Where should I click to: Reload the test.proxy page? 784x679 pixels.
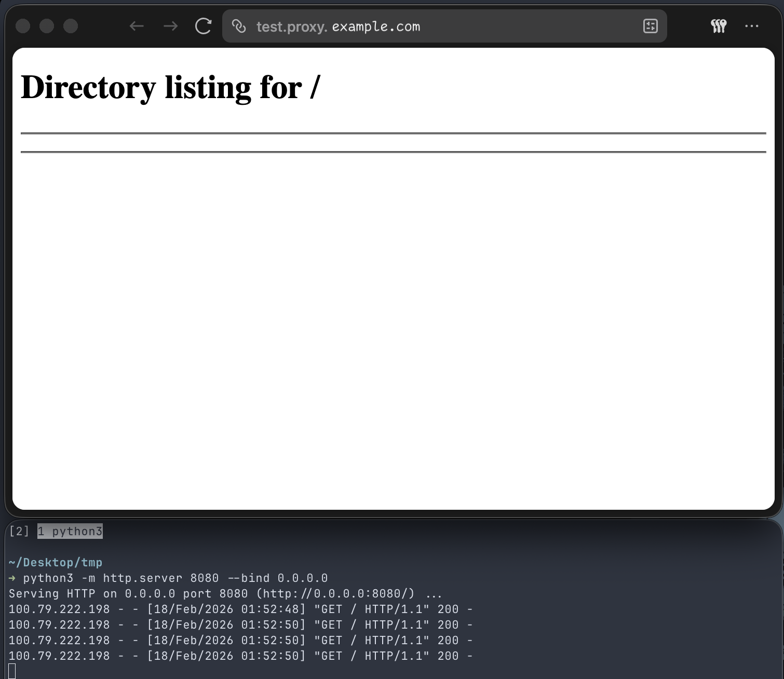tap(203, 26)
